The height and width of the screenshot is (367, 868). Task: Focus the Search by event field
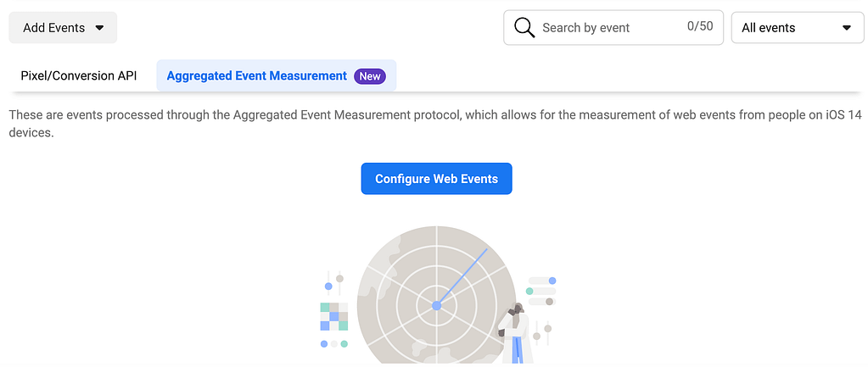(613, 28)
